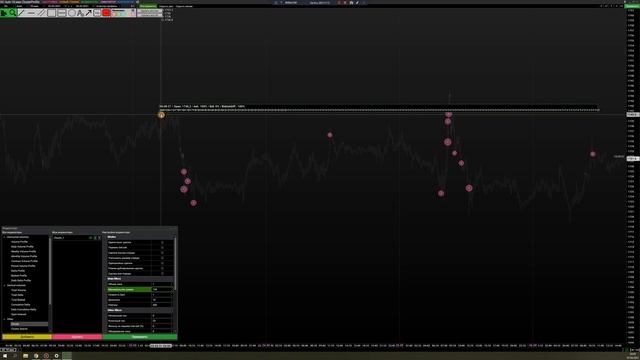Click the green button at top right corner
Image resolution: width=640 pixels, height=360 pixels.
pyautogui.click(x=632, y=6)
